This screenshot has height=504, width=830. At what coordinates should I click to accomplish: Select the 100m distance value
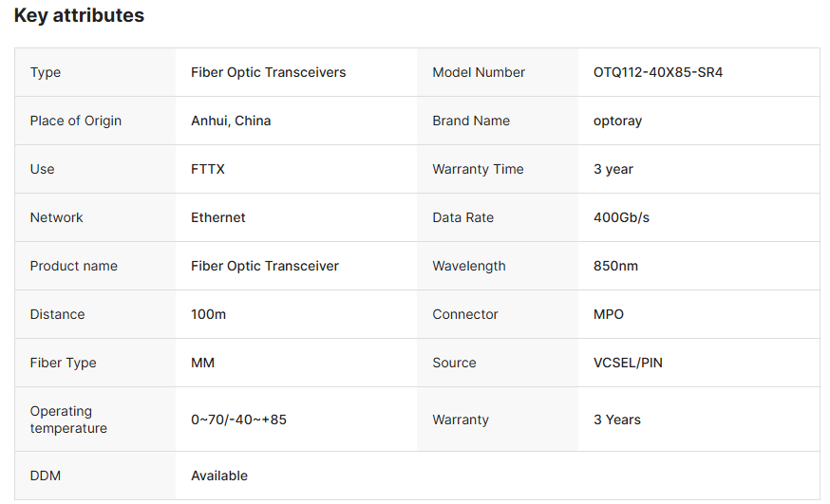(x=209, y=315)
